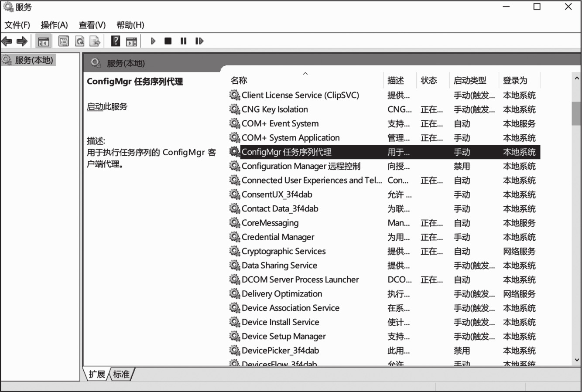Click the gear icon of Configuration Manager 远程控制
This screenshot has width=582, height=392.
pos(235,166)
